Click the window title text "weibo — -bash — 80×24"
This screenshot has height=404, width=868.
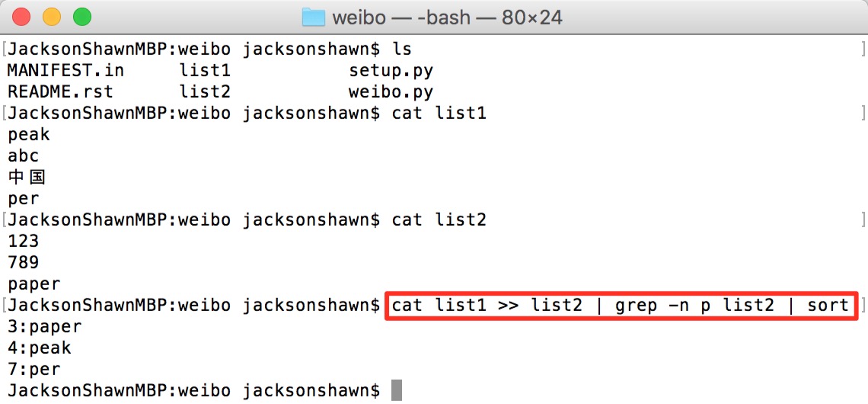[x=447, y=17]
